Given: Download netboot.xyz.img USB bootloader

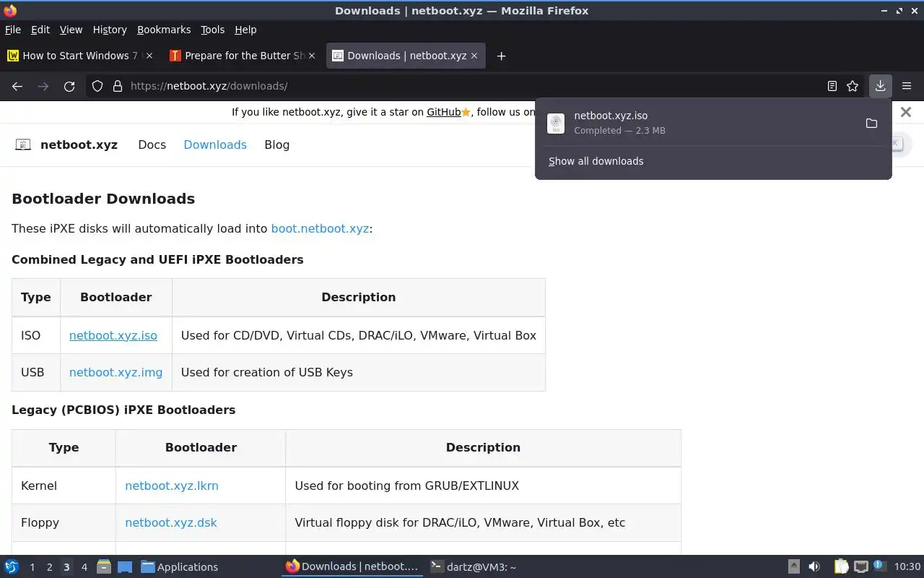Looking at the screenshot, I should [x=115, y=372].
